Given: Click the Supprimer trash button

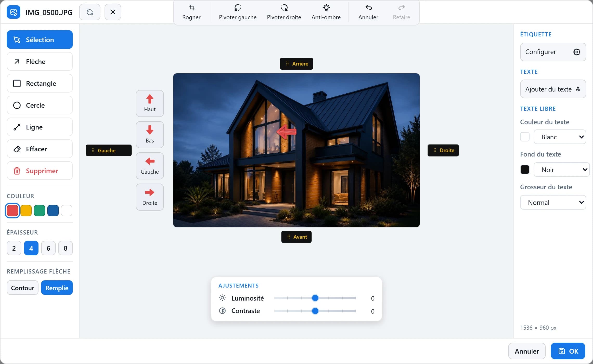Looking at the screenshot, I should point(40,171).
